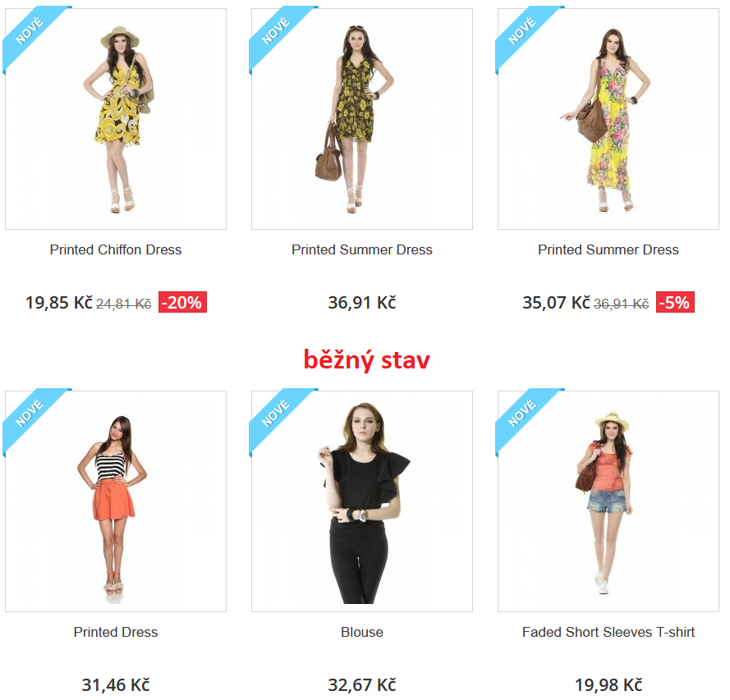Screen dimensions: 730x700
Task: Click the -5% discount badge
Action: click(675, 302)
